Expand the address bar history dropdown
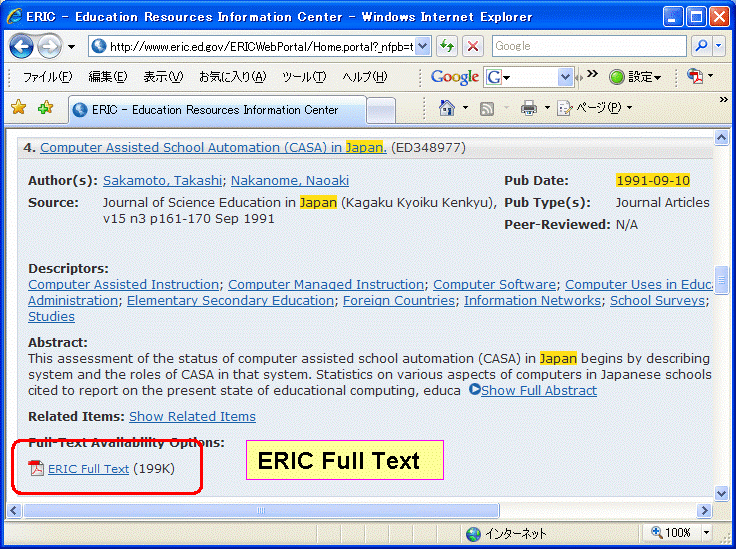 [423, 46]
